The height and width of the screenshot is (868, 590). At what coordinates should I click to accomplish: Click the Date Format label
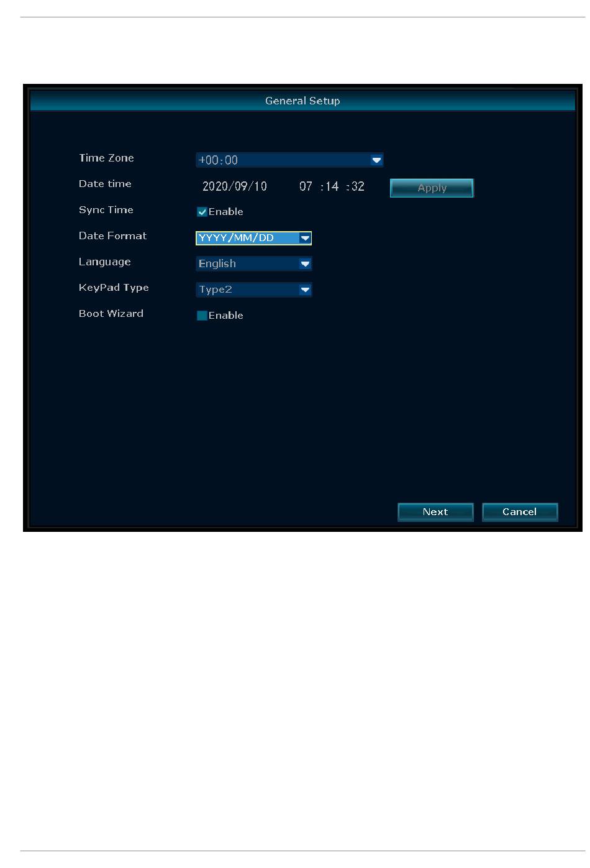(x=112, y=236)
